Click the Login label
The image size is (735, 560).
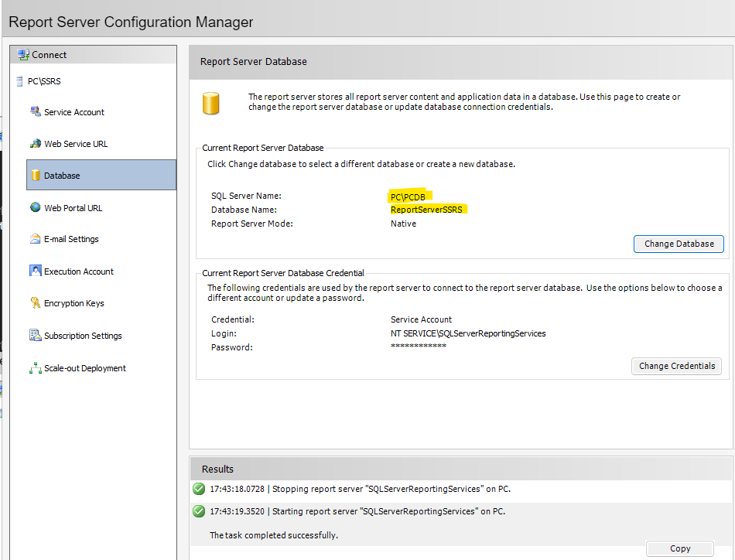pyautogui.click(x=224, y=333)
